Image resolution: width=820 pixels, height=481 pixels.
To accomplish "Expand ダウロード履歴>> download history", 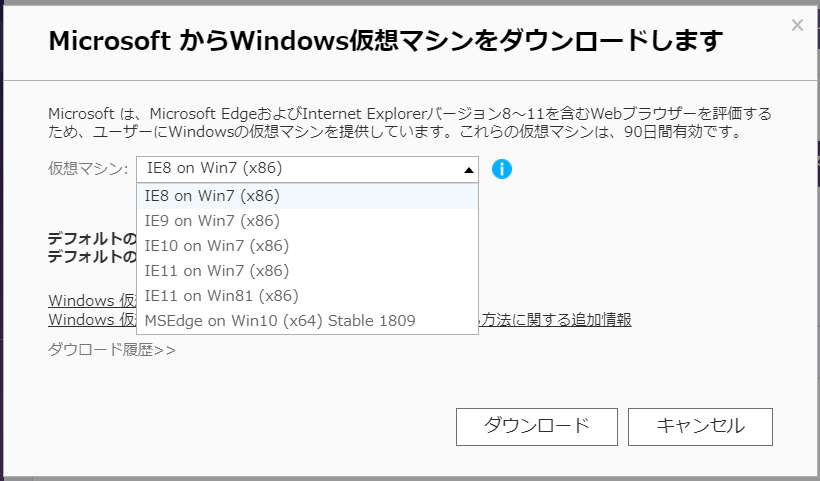I will click(x=111, y=349).
